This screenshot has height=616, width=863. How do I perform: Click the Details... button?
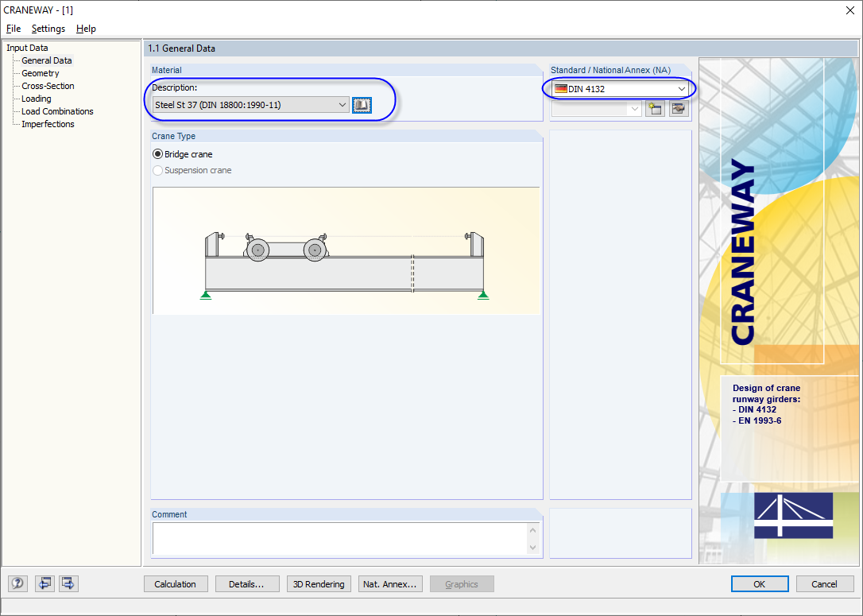tap(246, 584)
